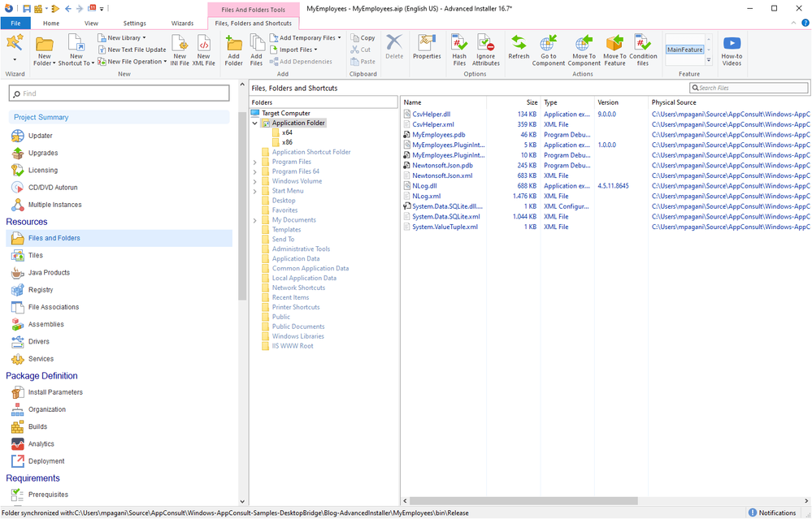
Task: Open the New Library dropdown
Action: pos(124,37)
